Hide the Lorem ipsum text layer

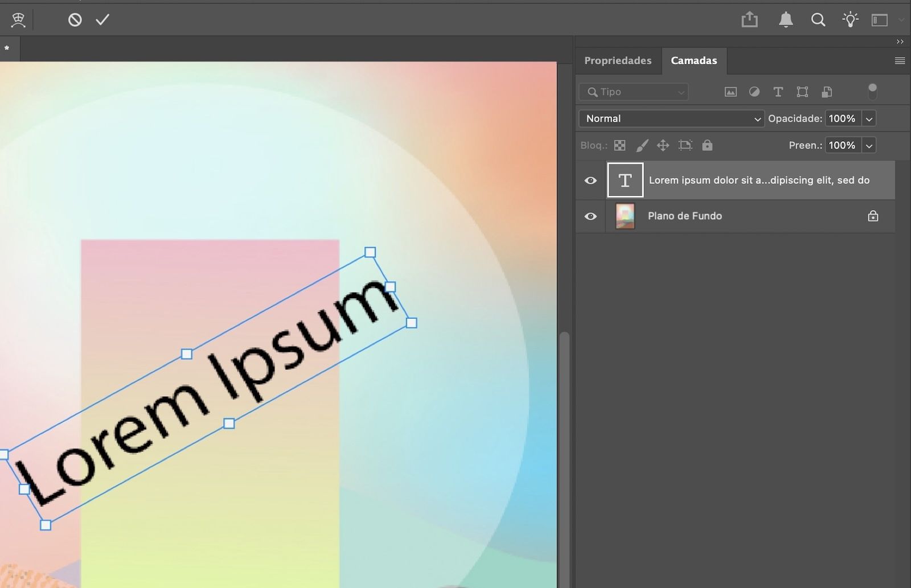[590, 180]
